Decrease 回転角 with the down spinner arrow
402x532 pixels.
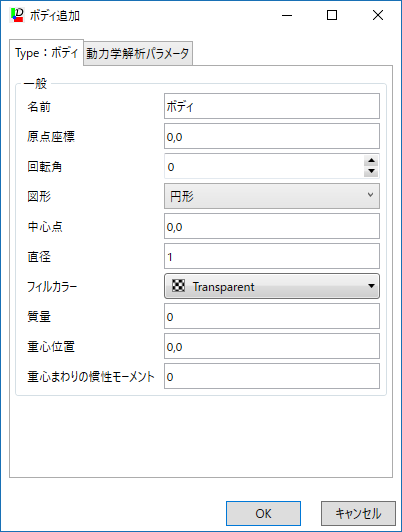tap(371, 171)
